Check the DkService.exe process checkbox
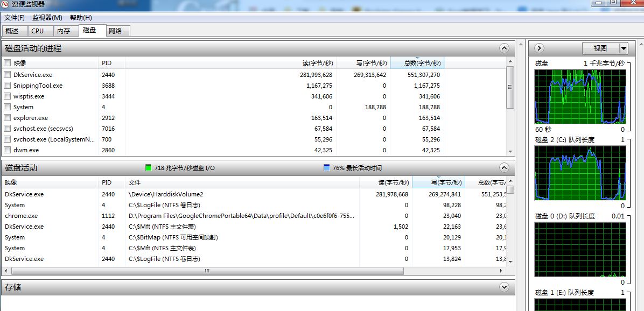 click(x=8, y=75)
